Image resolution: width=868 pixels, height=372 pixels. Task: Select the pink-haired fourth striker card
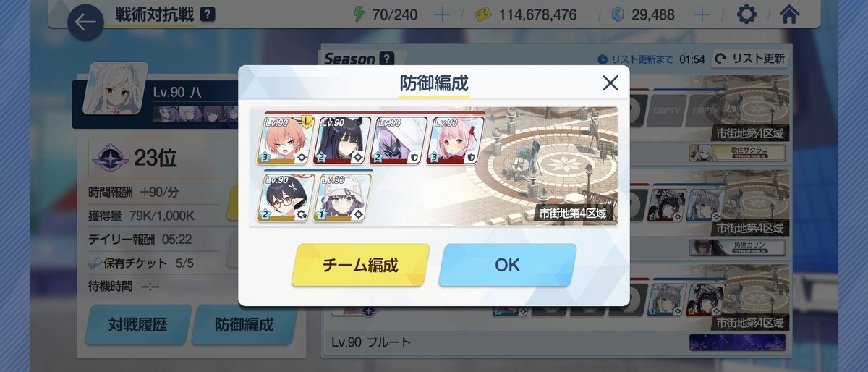(455, 140)
